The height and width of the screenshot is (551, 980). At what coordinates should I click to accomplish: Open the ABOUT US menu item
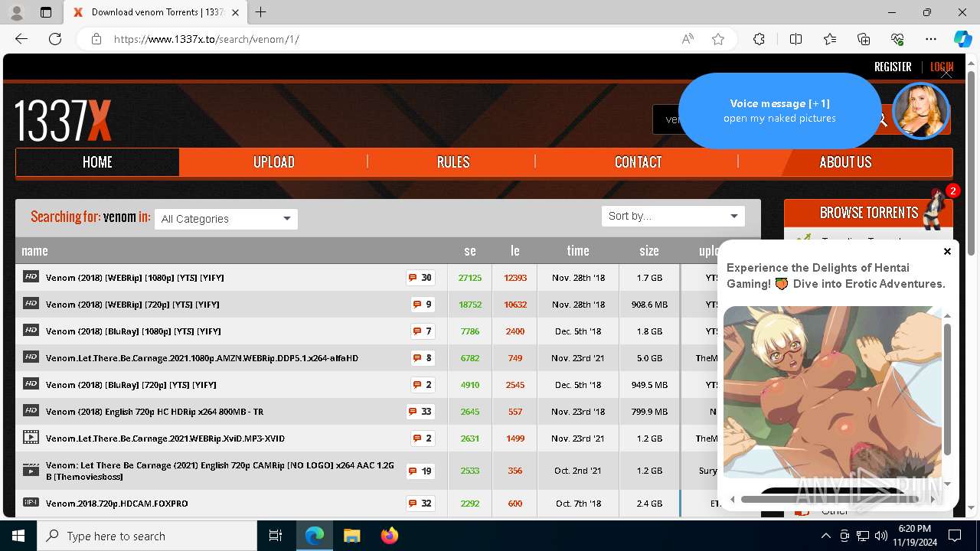pos(845,161)
